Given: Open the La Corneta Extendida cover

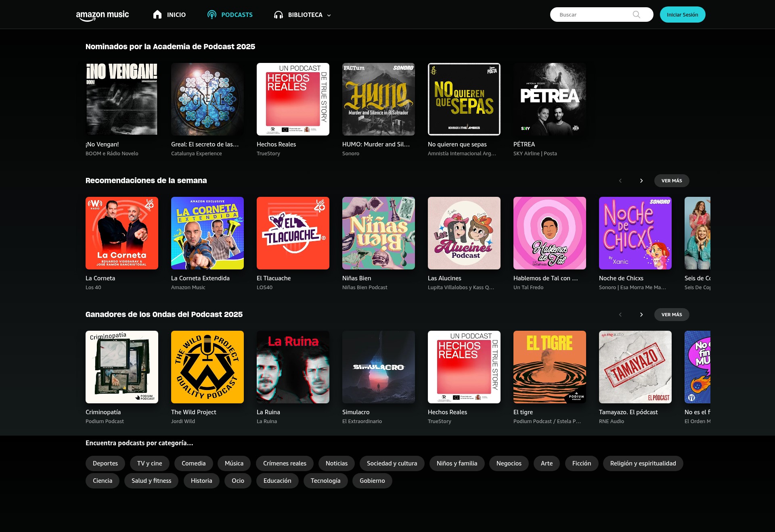Looking at the screenshot, I should click(207, 233).
